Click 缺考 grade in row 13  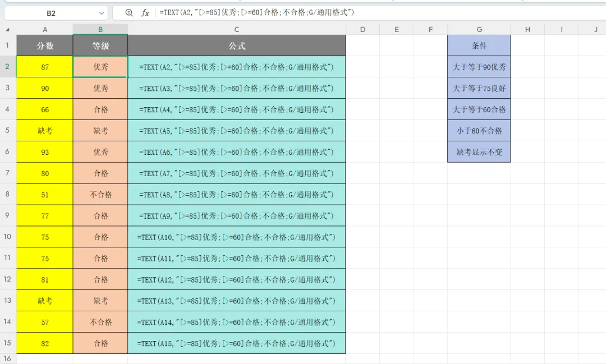[x=100, y=301]
